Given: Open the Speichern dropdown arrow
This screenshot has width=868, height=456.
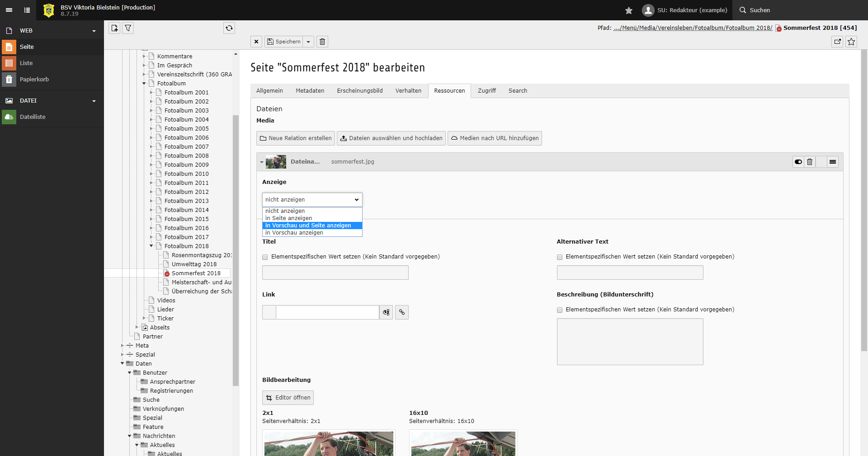Looking at the screenshot, I should point(308,42).
